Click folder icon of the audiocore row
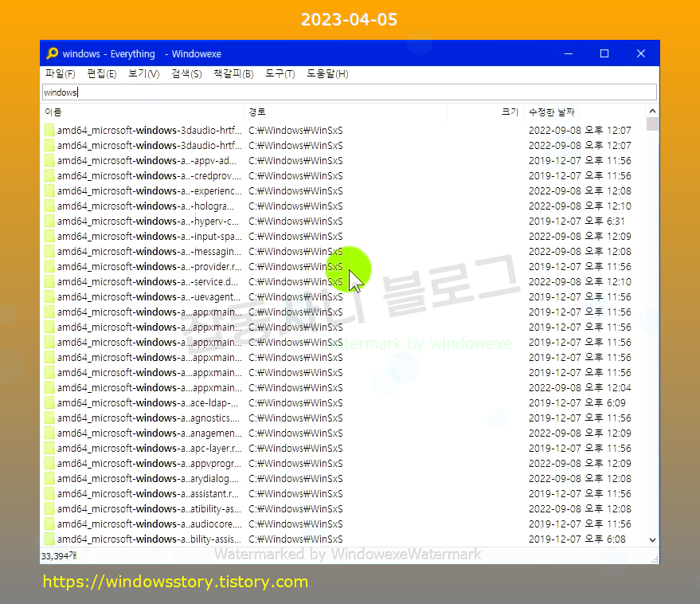The image size is (700, 604). (x=49, y=524)
